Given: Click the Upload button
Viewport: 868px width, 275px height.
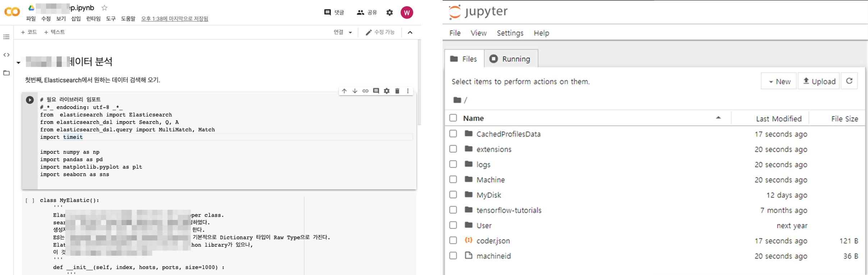Looking at the screenshot, I should click(819, 81).
